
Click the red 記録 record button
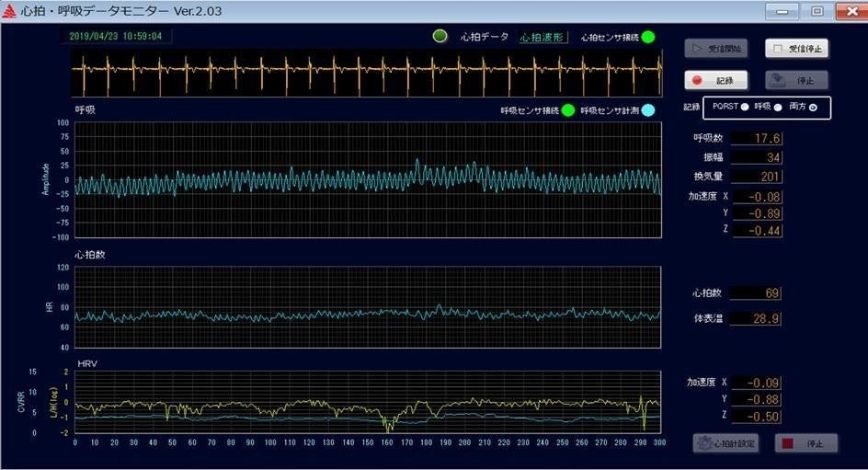tap(715, 80)
